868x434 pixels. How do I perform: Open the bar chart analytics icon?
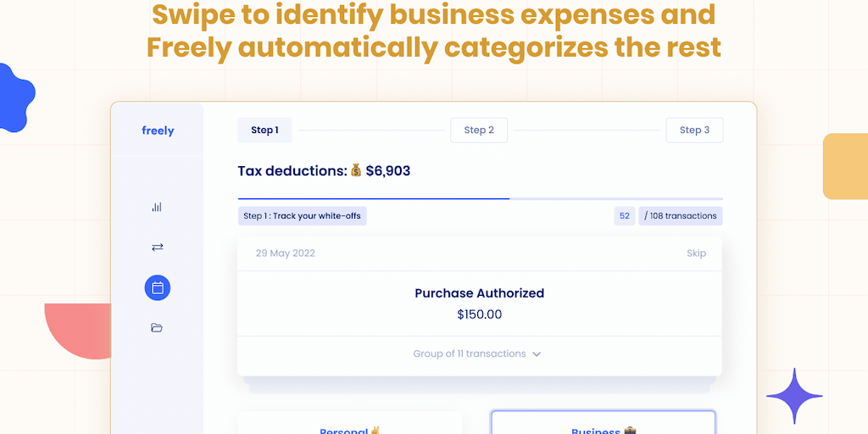[157, 207]
